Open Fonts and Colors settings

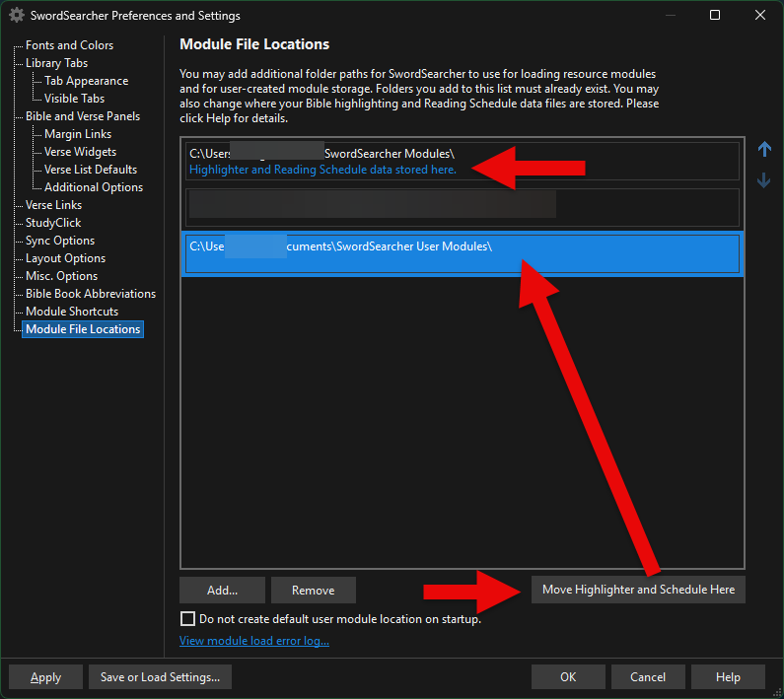coord(69,45)
